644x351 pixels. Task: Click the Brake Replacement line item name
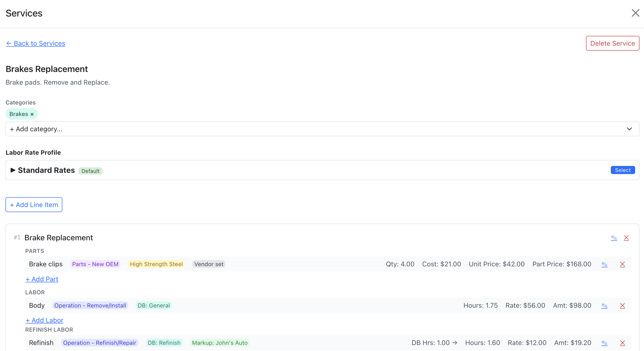(x=59, y=238)
